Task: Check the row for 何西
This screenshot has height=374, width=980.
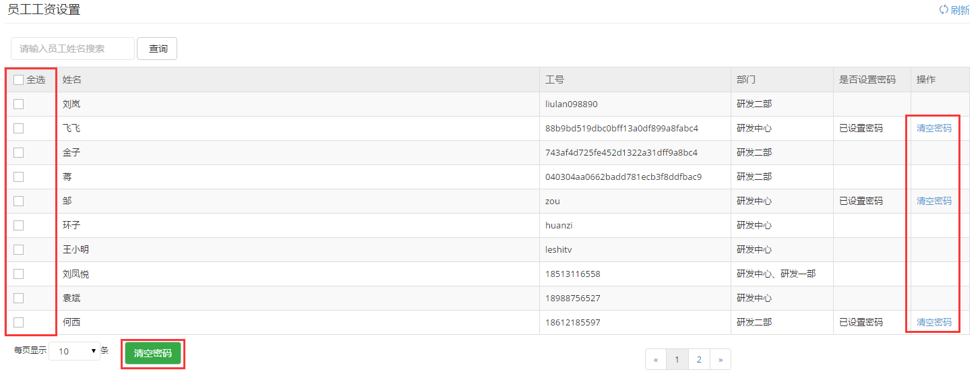Action: [18, 322]
